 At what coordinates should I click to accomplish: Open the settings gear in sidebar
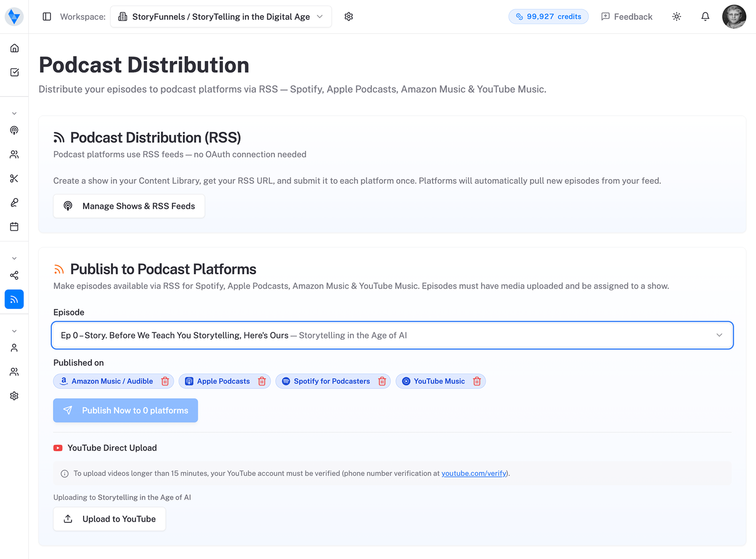click(x=14, y=396)
